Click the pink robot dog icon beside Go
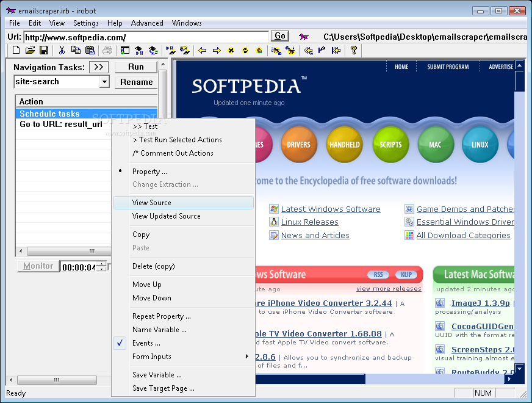 [303, 36]
